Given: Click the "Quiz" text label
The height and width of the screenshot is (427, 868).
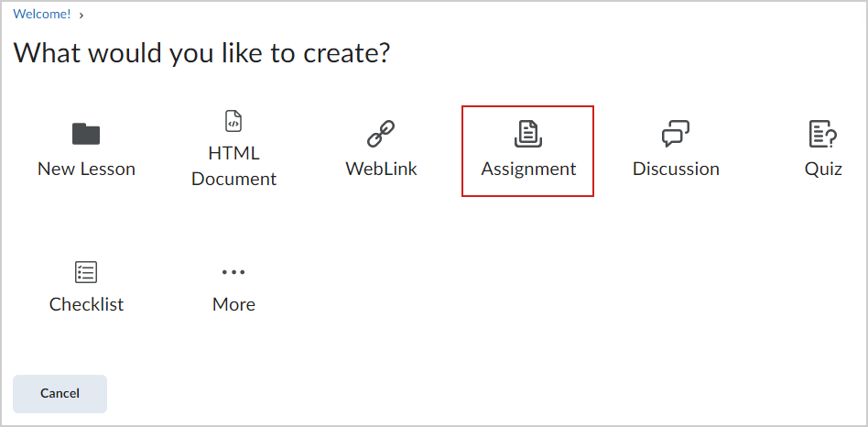Looking at the screenshot, I should pyautogui.click(x=823, y=169).
